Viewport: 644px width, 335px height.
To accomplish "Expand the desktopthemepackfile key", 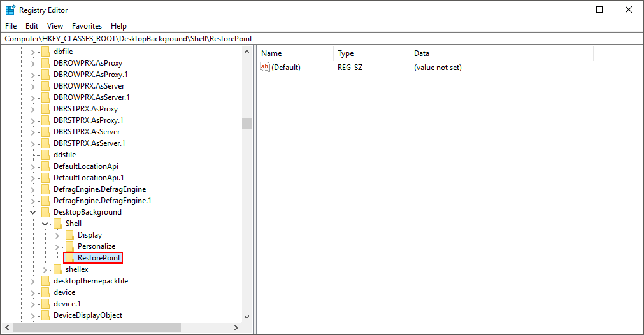I will click(x=33, y=282).
